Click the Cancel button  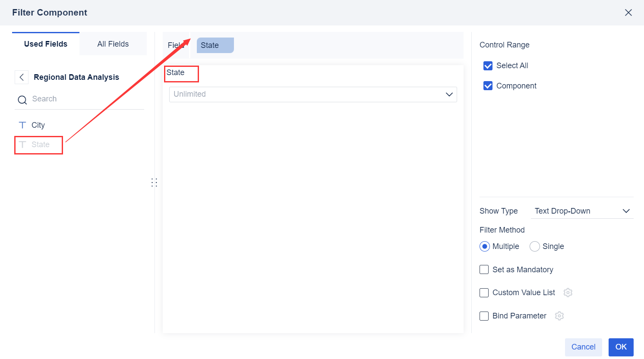584,347
